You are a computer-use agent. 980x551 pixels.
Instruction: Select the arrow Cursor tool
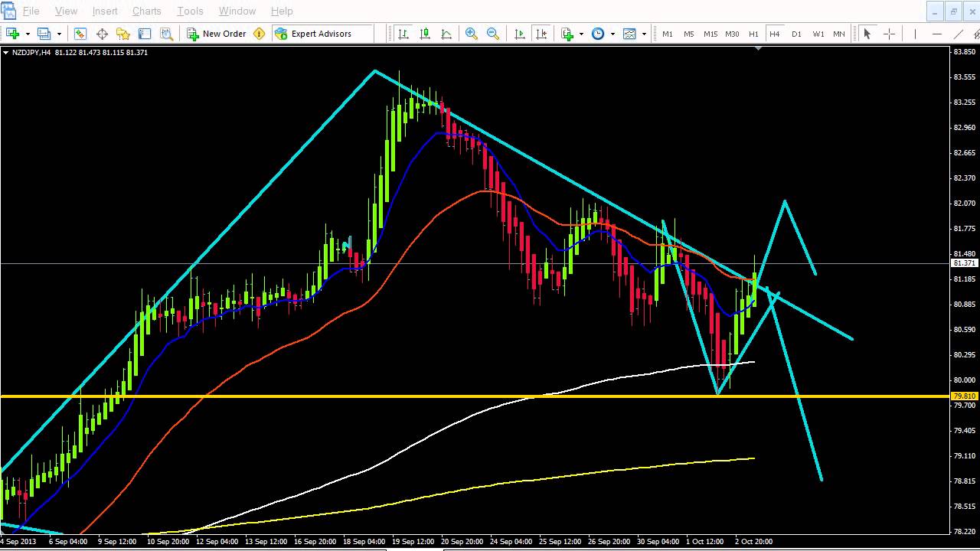pyautogui.click(x=867, y=34)
